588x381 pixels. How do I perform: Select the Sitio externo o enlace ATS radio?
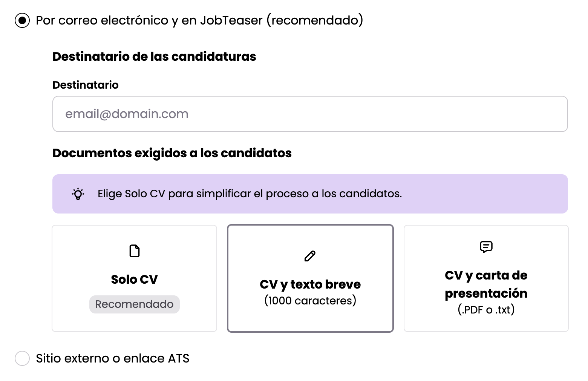pyautogui.click(x=22, y=358)
